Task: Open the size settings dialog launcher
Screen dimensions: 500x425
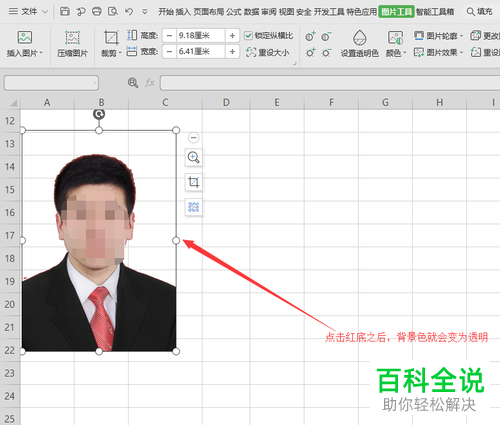Action: (x=295, y=63)
